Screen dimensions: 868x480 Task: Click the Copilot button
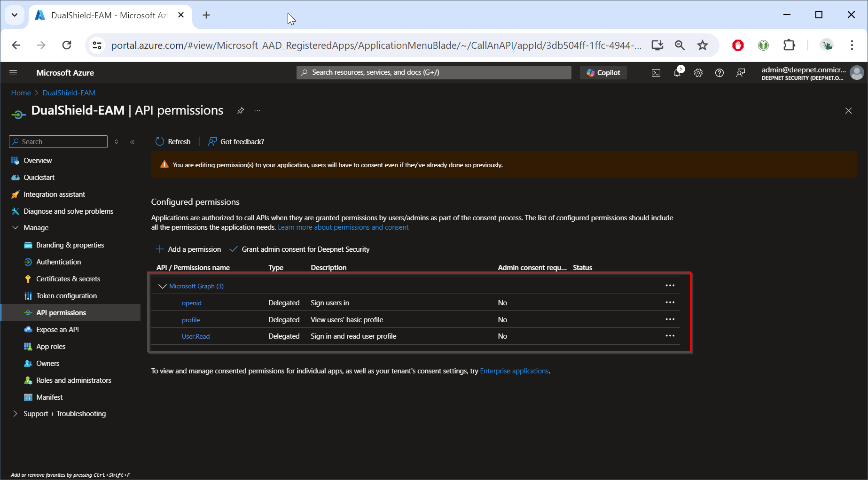(x=603, y=73)
